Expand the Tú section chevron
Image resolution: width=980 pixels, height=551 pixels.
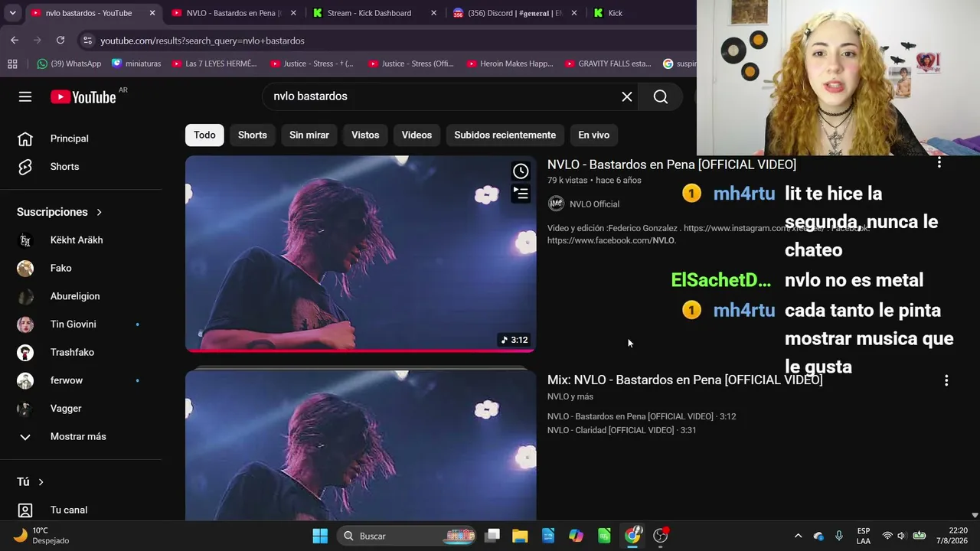(41, 482)
